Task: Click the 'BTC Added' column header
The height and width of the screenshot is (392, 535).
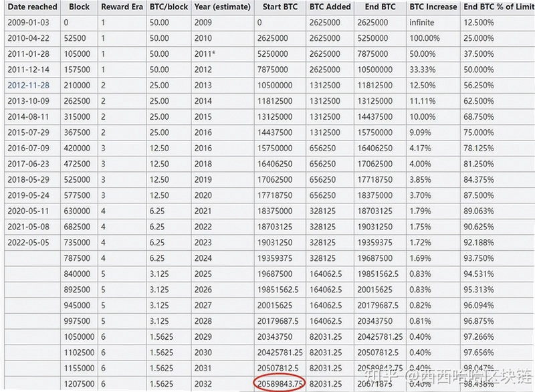Action: (x=330, y=7)
